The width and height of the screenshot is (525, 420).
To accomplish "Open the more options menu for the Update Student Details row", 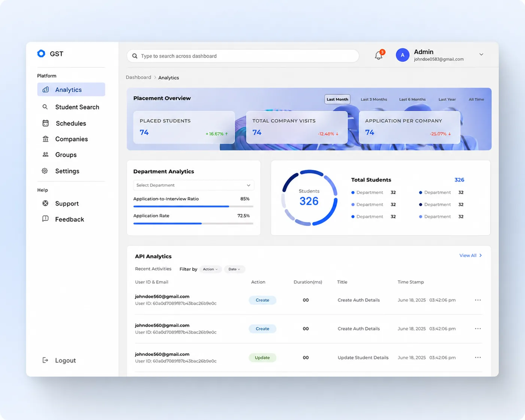I will pos(478,357).
